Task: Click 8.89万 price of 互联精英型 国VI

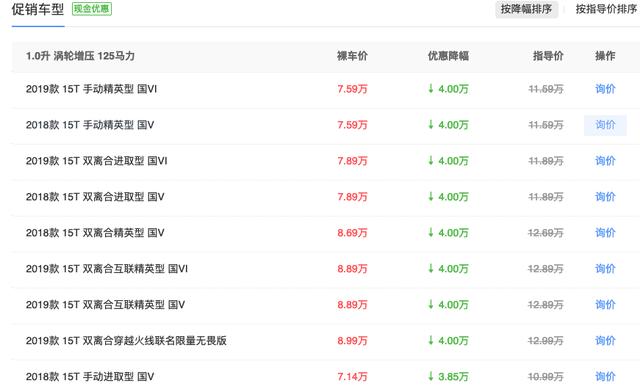Action: point(352,269)
